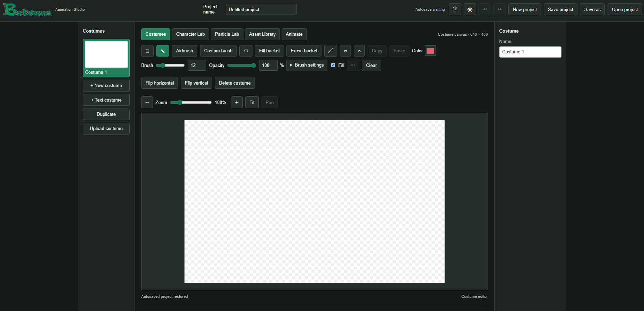The height and width of the screenshot is (311, 644).
Task: Click the project undo arrow in header
Action: 485,9
